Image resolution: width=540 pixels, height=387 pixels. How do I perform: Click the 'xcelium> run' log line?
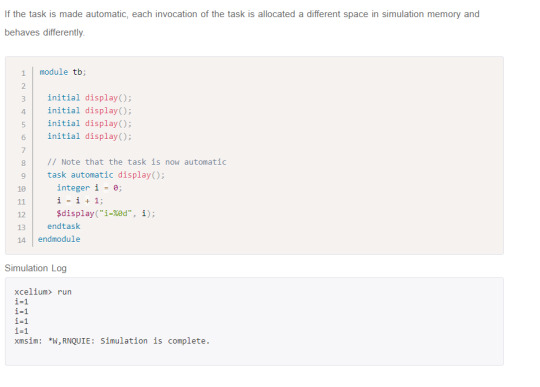(43, 292)
